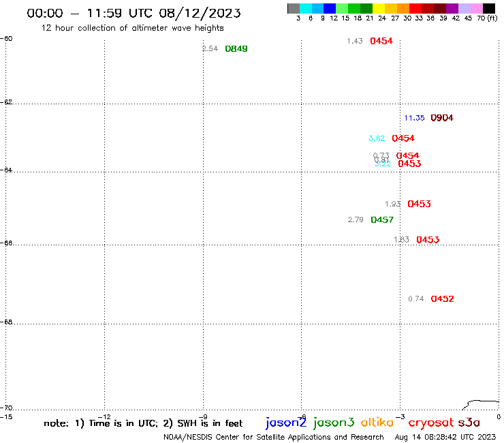This screenshot has height=443, width=504.
Task: Click the 0453 time beside 3.22
Action: [x=409, y=164]
